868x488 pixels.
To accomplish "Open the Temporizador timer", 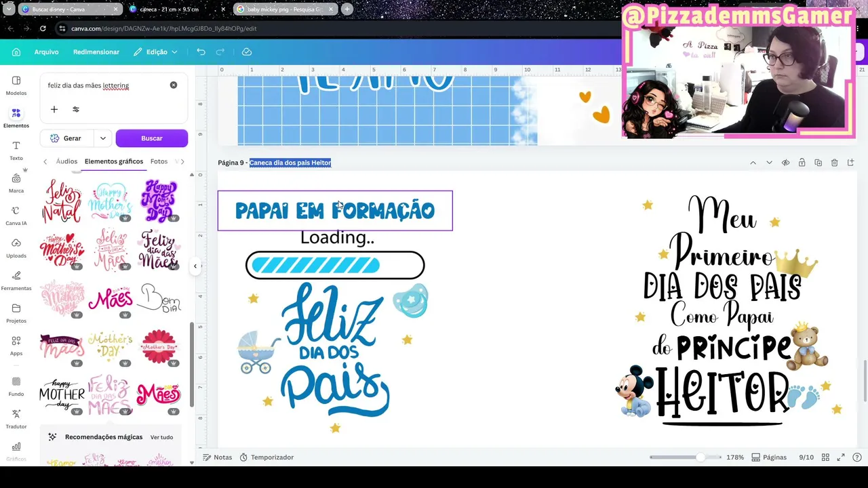I will point(267,457).
